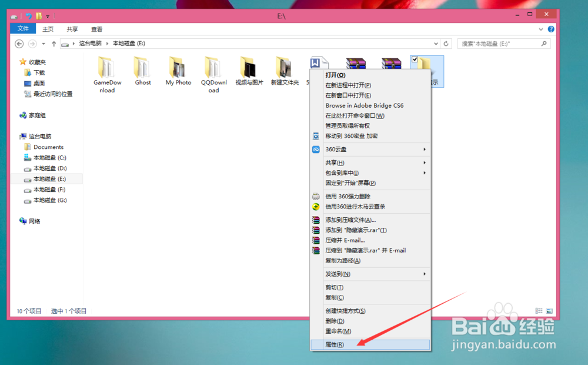
Task: Click the search magnifier icon
Action: [x=544, y=44]
